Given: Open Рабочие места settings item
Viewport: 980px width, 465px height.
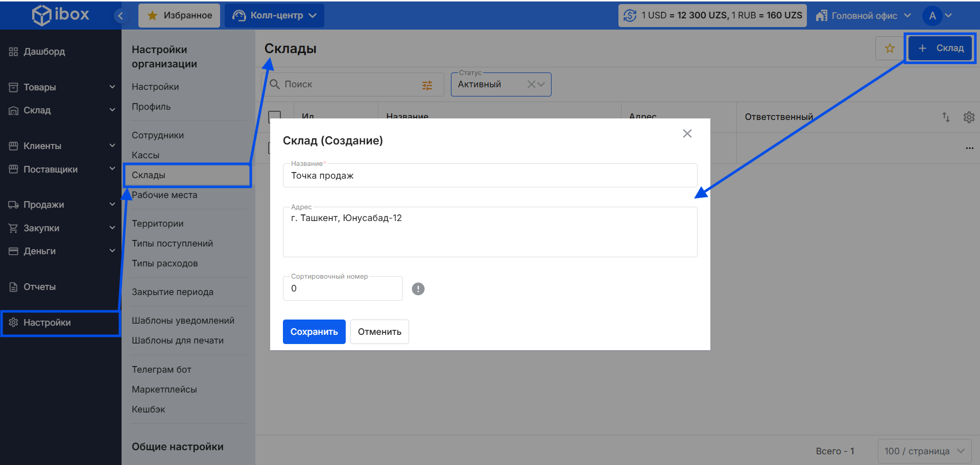Looking at the screenshot, I should 164,195.
